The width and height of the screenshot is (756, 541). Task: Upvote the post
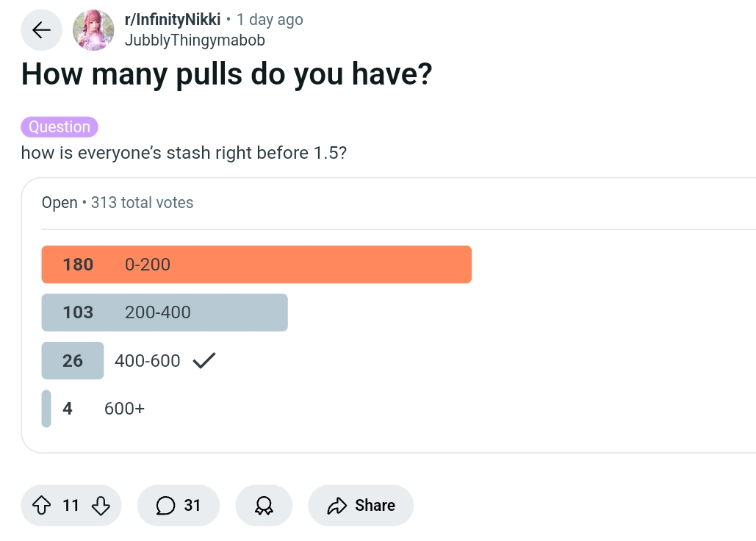(x=41, y=505)
